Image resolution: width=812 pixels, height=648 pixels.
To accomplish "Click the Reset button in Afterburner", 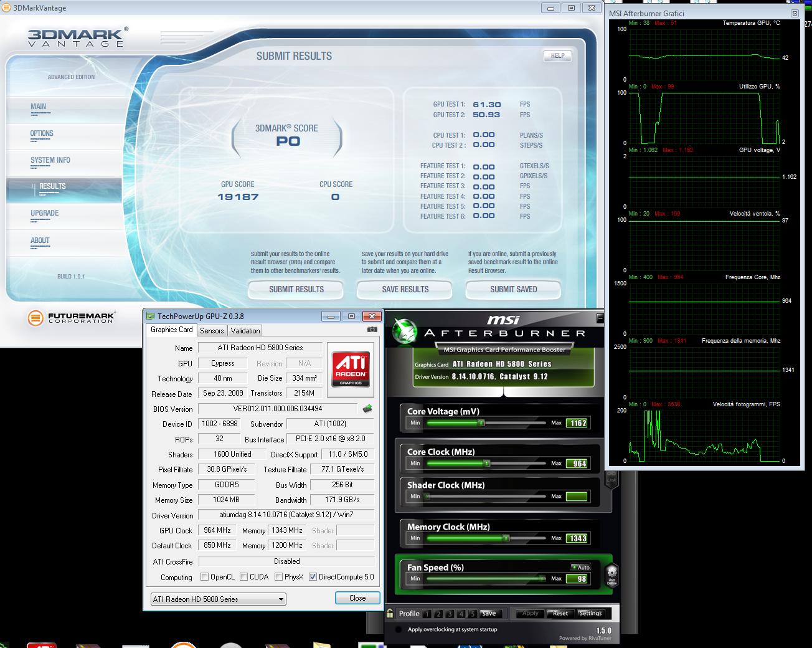I will coord(560,613).
